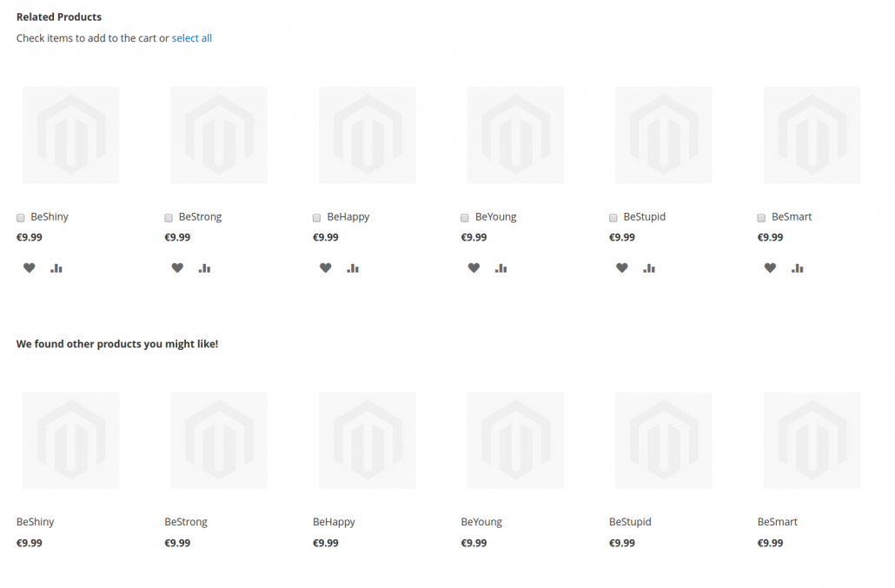The image size is (895, 588).
Task: Click the 'select all' link
Action: point(191,38)
